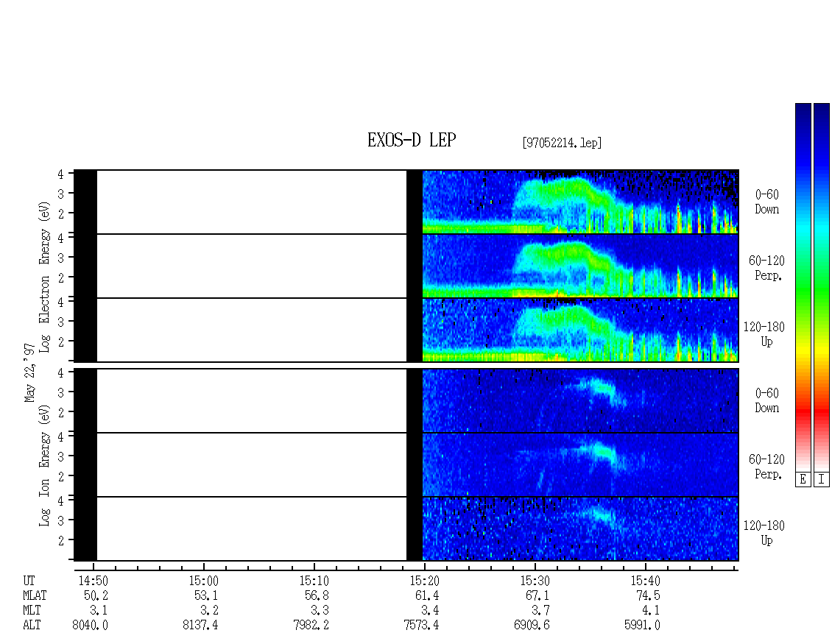832x644 pixels.
Task: Click the electron panel's 0-60 Down label
Action: pos(767,202)
